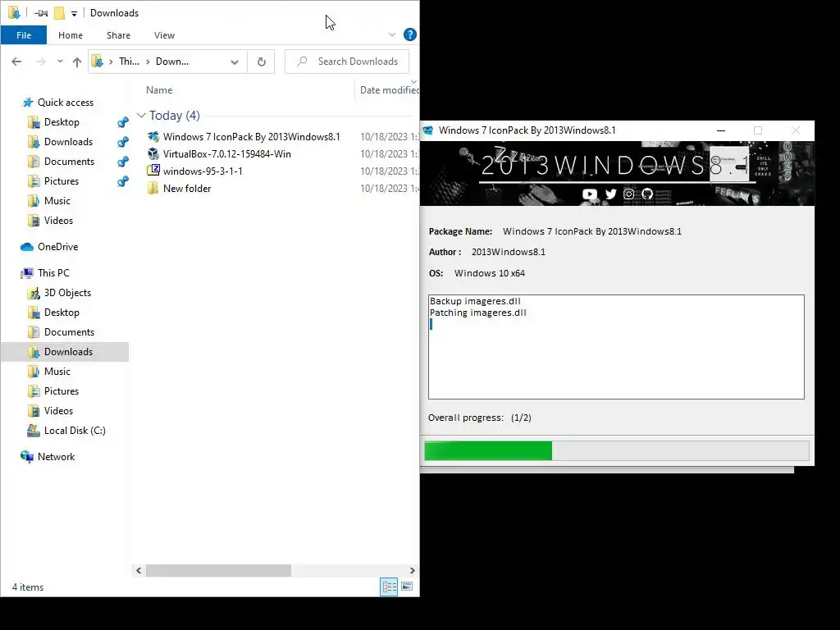The image size is (840, 630).
Task: Open the pinned Desktop under Quick access
Action: coord(61,122)
